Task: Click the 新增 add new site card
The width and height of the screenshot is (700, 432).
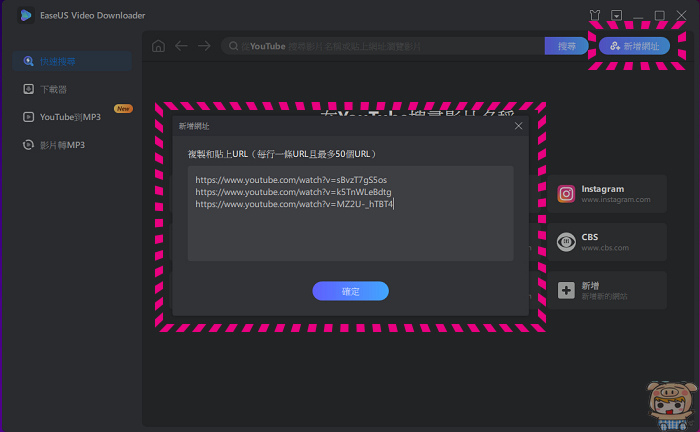Action: 607,290
